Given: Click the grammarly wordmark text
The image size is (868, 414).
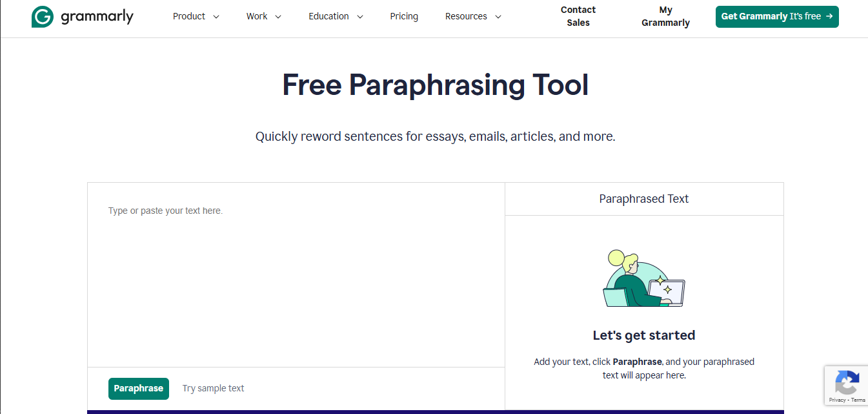Looking at the screenshot, I should click(97, 17).
